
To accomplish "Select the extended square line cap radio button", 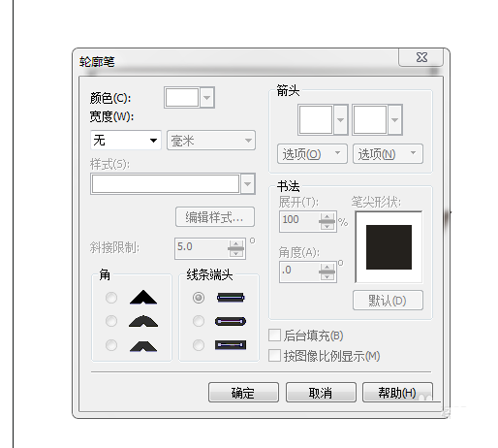I will pos(199,345).
